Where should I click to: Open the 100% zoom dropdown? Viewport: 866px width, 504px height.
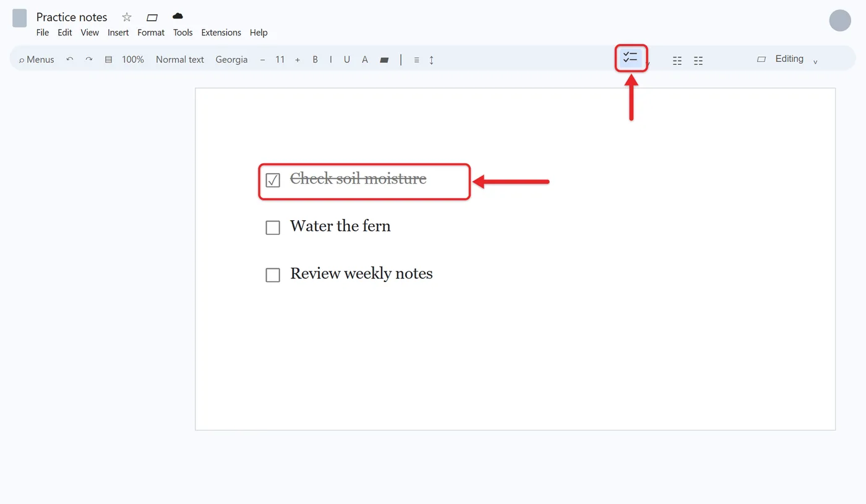click(133, 59)
